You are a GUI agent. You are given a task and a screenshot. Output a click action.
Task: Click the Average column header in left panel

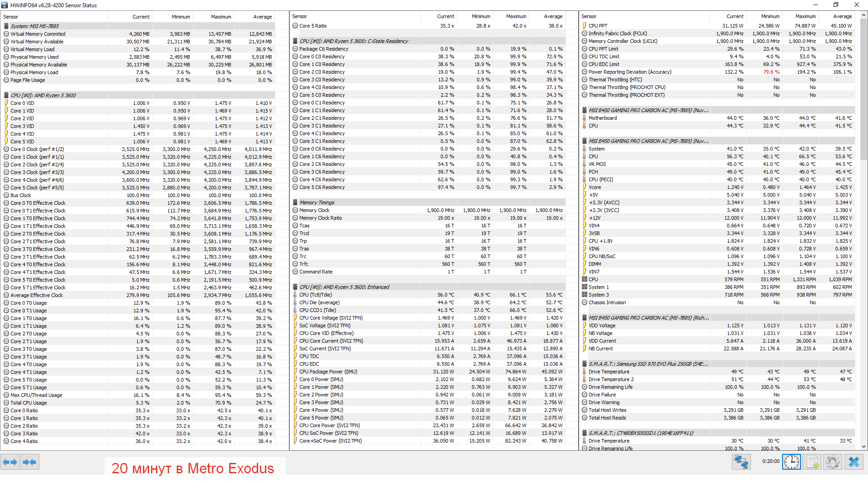(x=263, y=17)
